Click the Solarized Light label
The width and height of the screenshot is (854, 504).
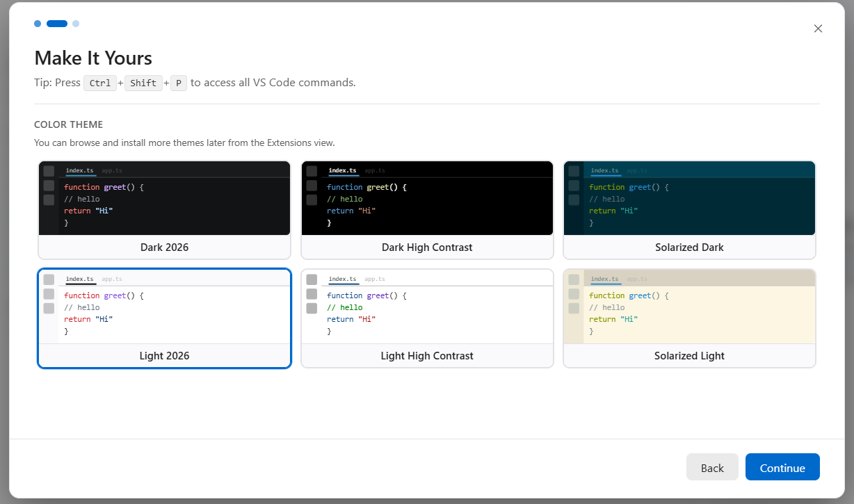pos(689,356)
